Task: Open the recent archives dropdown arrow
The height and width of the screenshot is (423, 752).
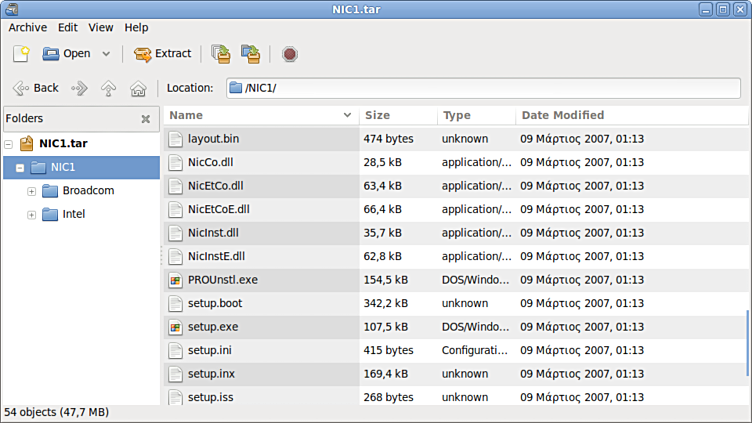Action: coord(106,54)
